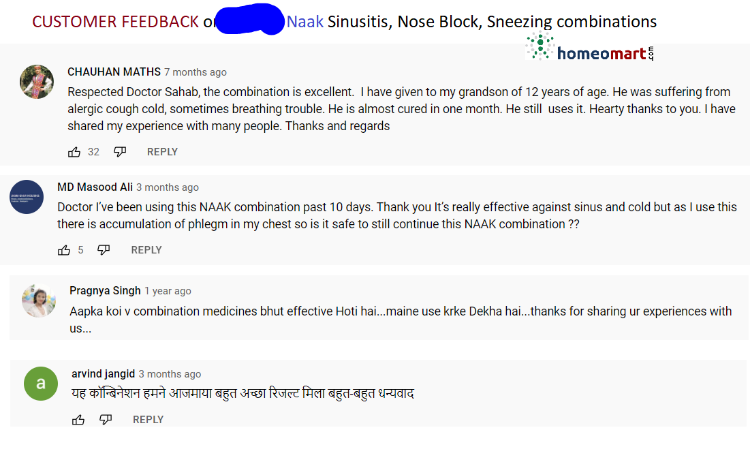Click the CHAUHAN MATHS username
The width and height of the screenshot is (750, 462).
tap(113, 72)
